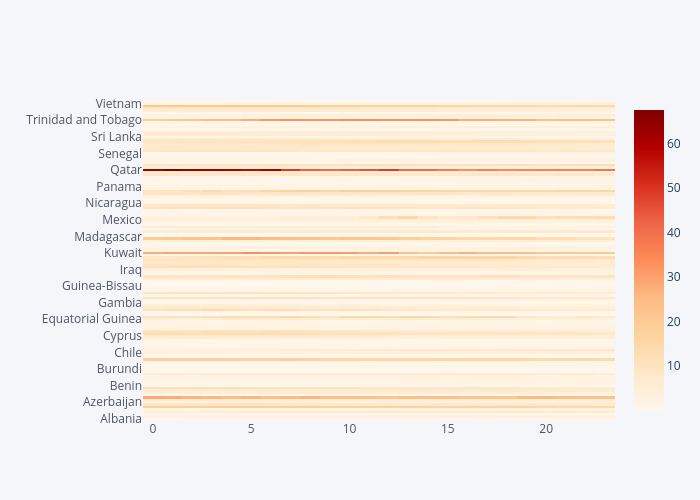Click the Equatorial Guinea label
This screenshot has width=700, height=500.
click(91, 319)
